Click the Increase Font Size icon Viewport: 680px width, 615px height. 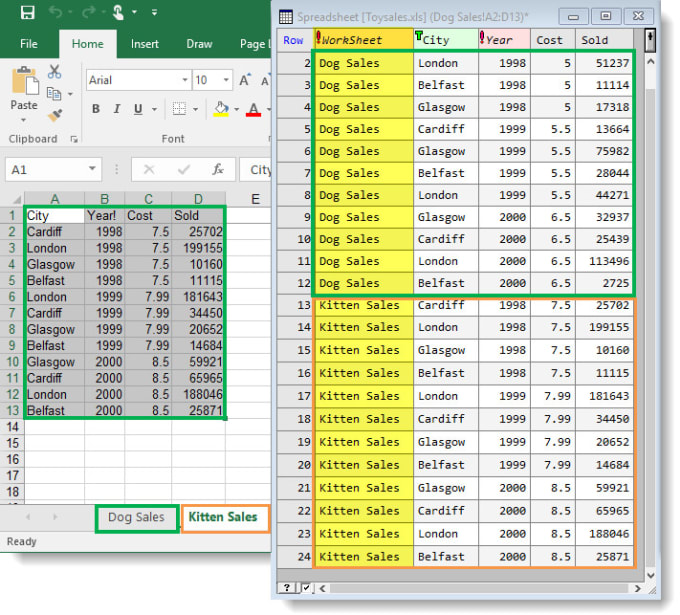pos(245,80)
